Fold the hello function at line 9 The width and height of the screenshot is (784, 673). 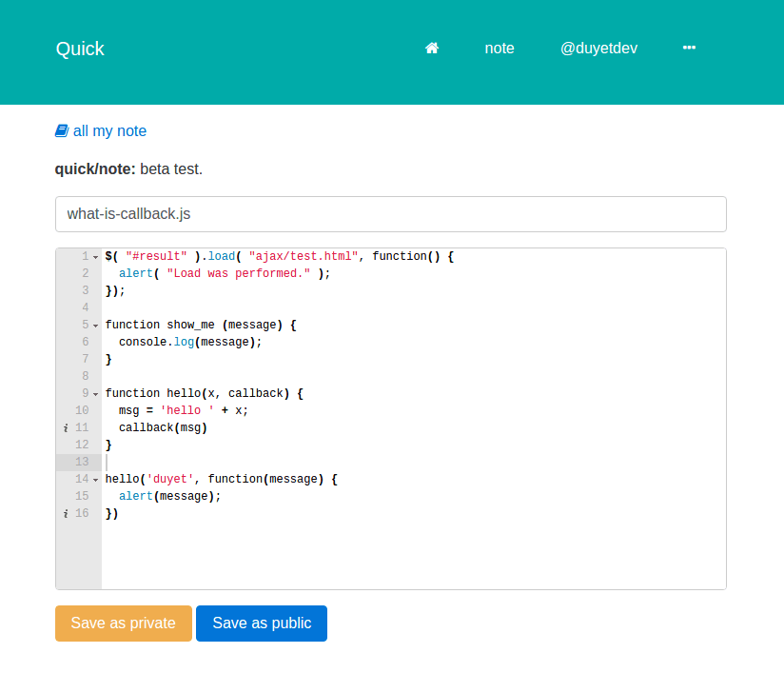pyautogui.click(x=96, y=394)
